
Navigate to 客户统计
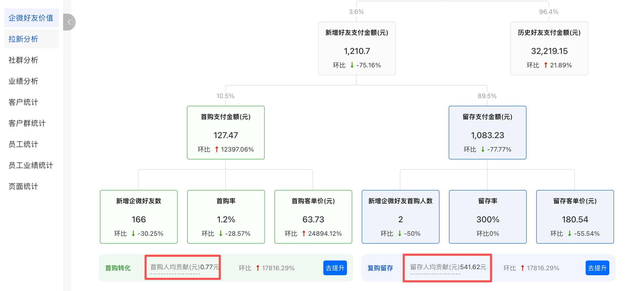click(23, 102)
